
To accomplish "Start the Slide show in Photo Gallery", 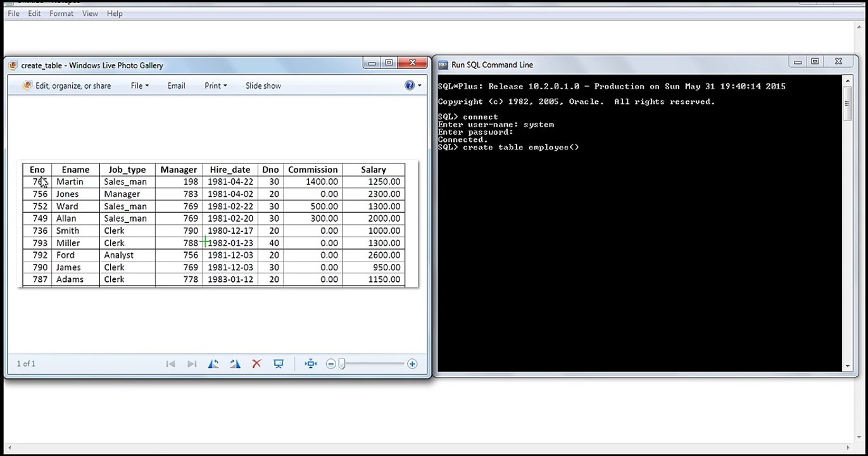I will coord(263,85).
